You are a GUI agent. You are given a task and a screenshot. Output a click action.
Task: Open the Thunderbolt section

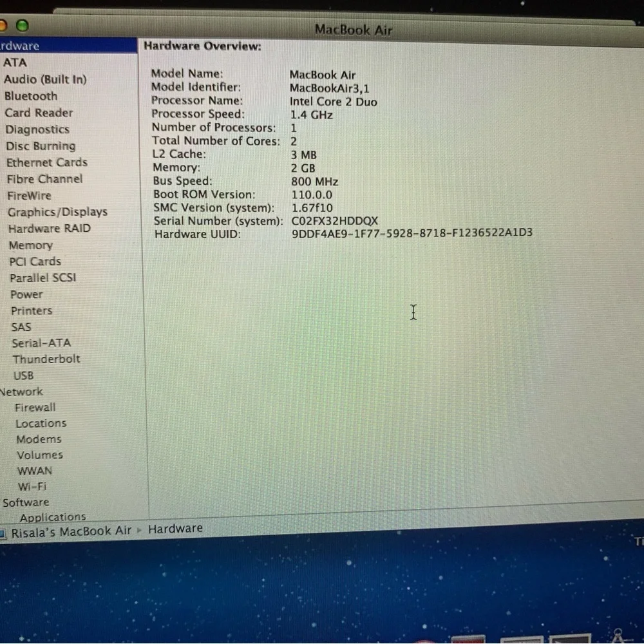(x=46, y=359)
